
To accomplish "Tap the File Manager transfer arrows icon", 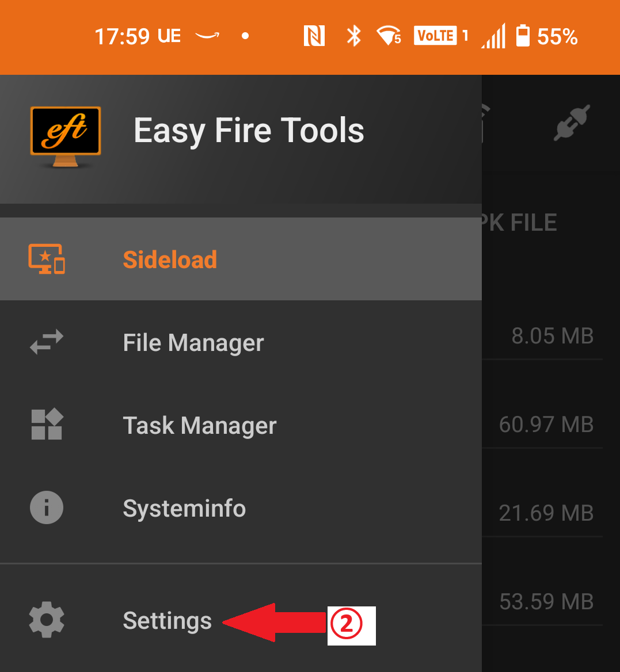I will tap(46, 342).
